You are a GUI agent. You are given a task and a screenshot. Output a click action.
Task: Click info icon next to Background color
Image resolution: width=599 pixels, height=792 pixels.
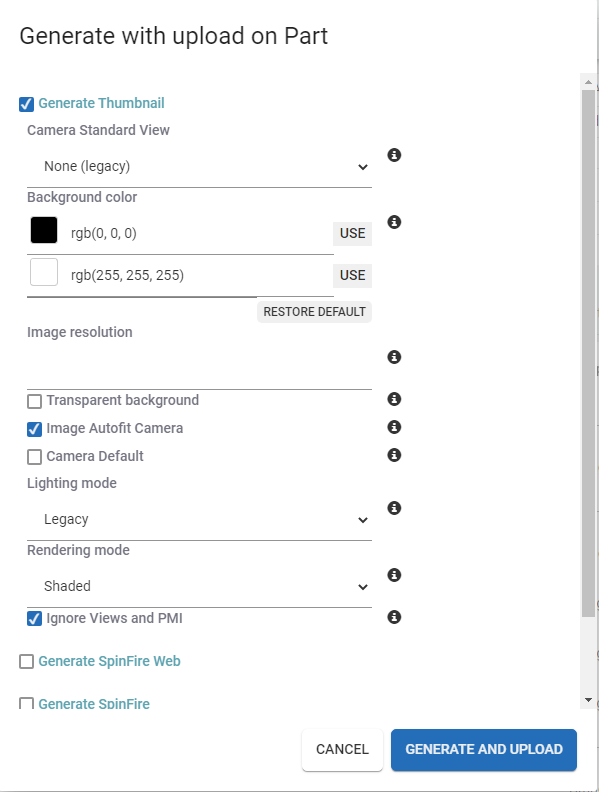point(394,222)
